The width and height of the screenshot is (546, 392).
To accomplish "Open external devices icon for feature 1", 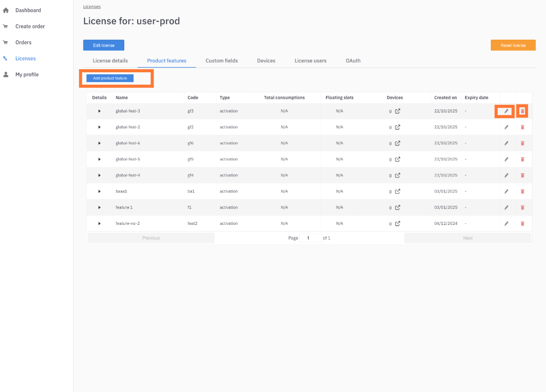I will click(398, 207).
